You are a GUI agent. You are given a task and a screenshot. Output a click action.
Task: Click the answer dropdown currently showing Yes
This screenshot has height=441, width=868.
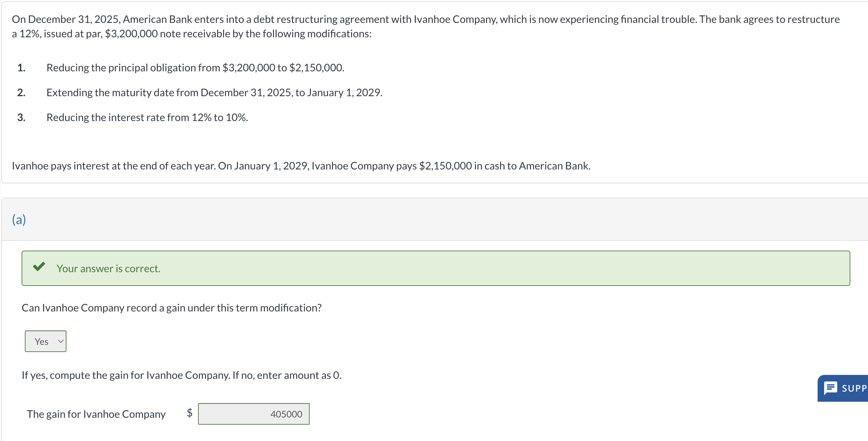coord(45,341)
